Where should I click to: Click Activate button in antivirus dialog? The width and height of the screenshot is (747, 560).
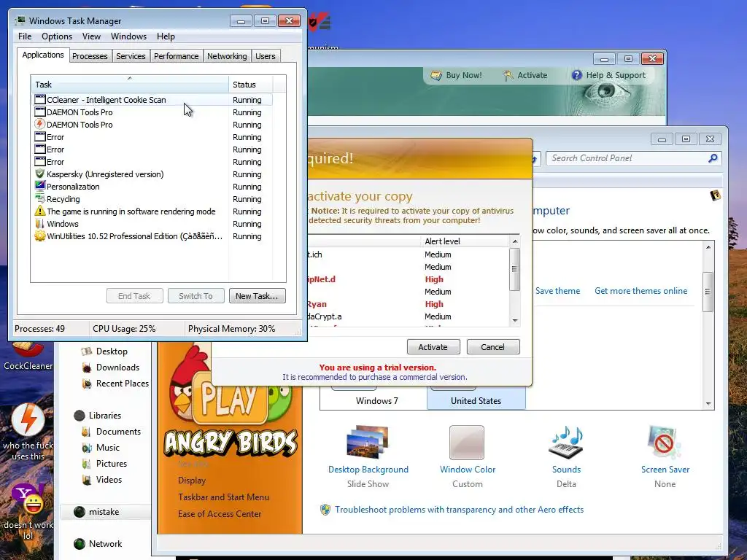pos(433,346)
